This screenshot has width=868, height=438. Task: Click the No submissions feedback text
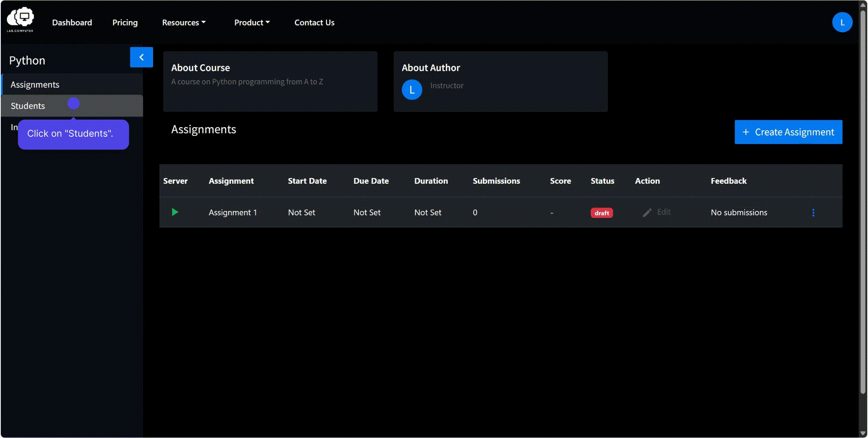[739, 213]
